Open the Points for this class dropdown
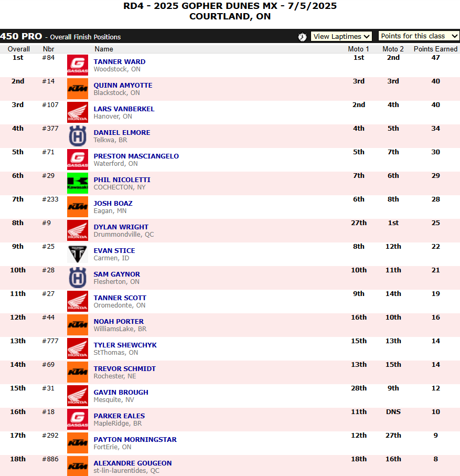The image size is (460, 476). coord(419,36)
